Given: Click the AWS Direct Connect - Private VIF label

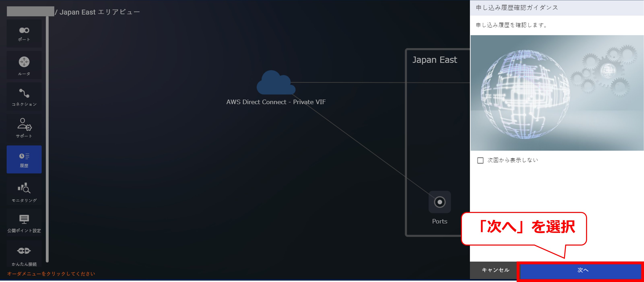Looking at the screenshot, I should (x=276, y=102).
